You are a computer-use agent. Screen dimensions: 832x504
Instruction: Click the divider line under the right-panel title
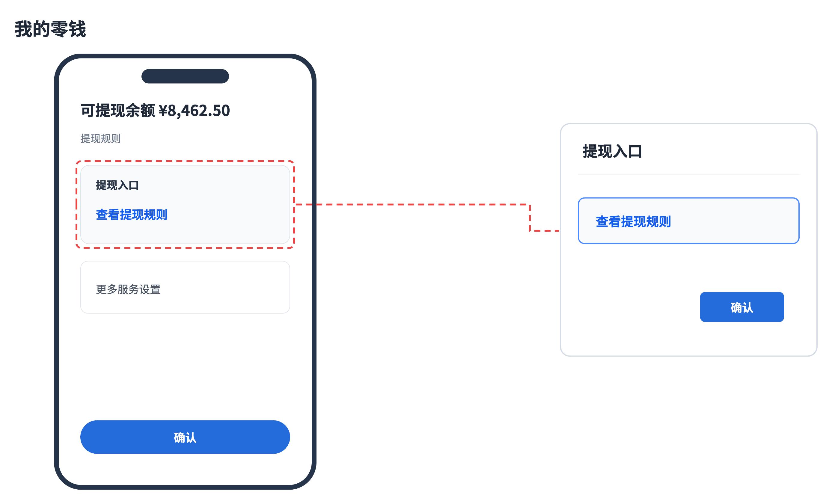click(x=688, y=174)
